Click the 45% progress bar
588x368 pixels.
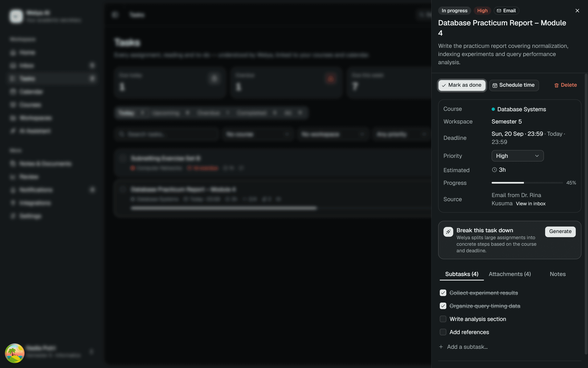pyautogui.click(x=527, y=183)
